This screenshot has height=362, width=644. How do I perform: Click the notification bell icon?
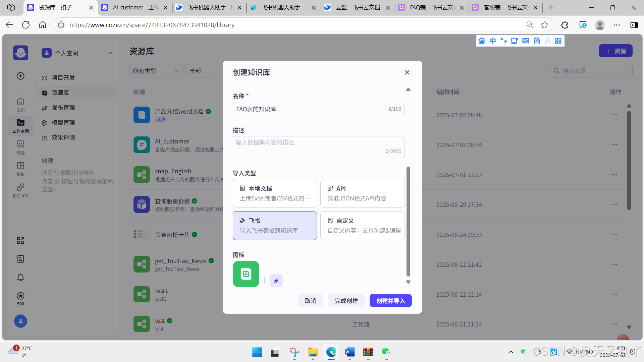(20, 277)
